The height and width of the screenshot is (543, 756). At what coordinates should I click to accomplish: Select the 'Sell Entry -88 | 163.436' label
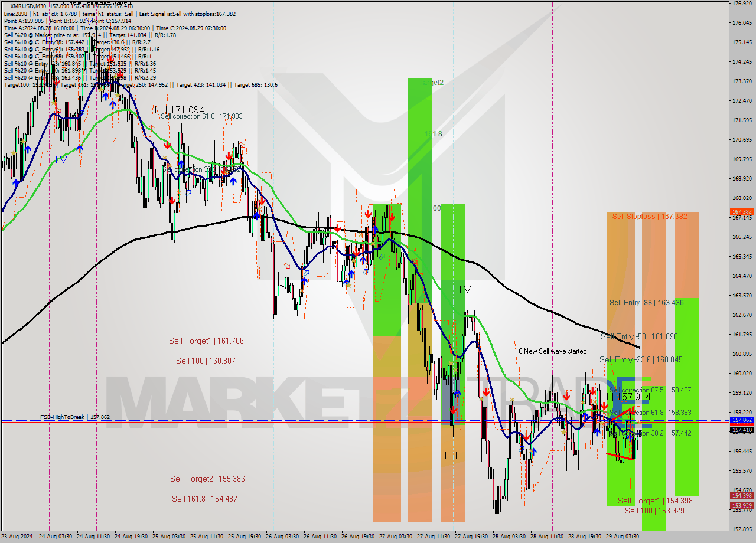click(646, 303)
